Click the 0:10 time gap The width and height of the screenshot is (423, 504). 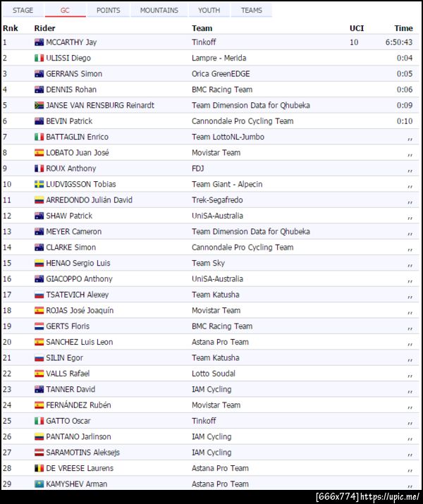pyautogui.click(x=405, y=121)
